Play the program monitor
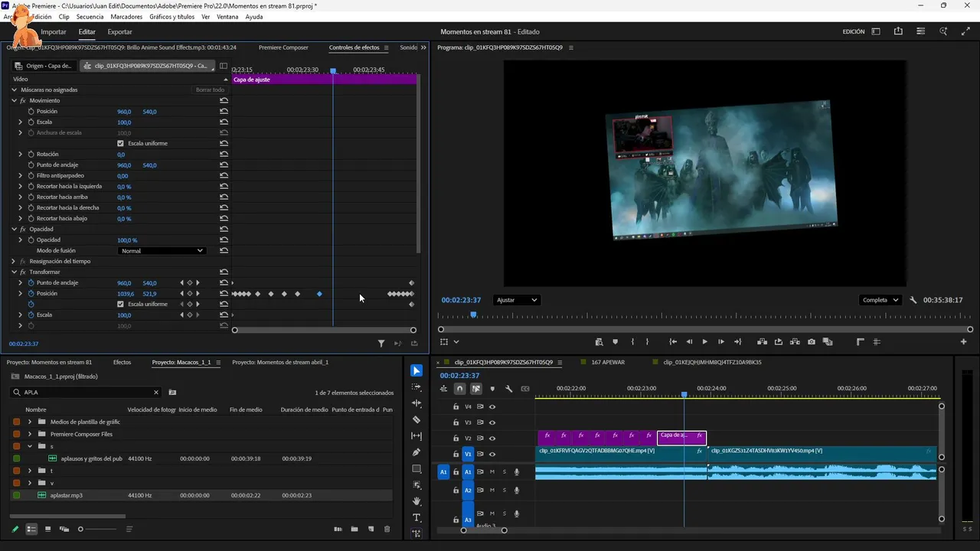 tap(704, 342)
